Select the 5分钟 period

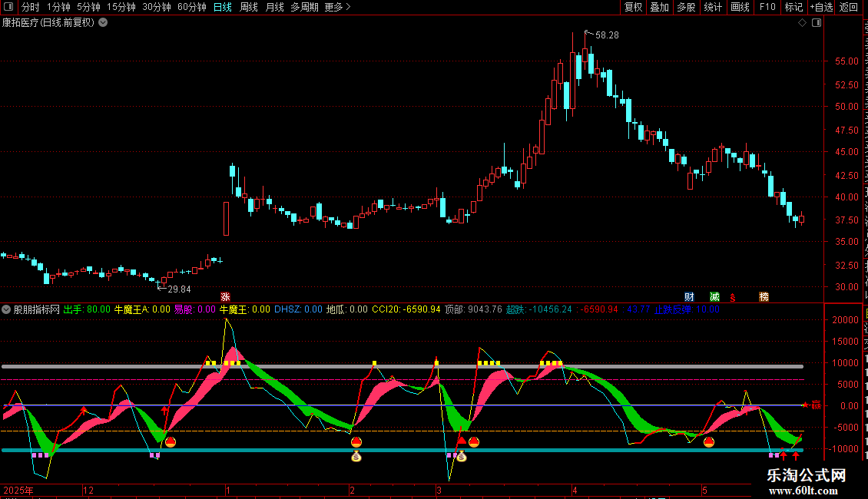point(88,7)
